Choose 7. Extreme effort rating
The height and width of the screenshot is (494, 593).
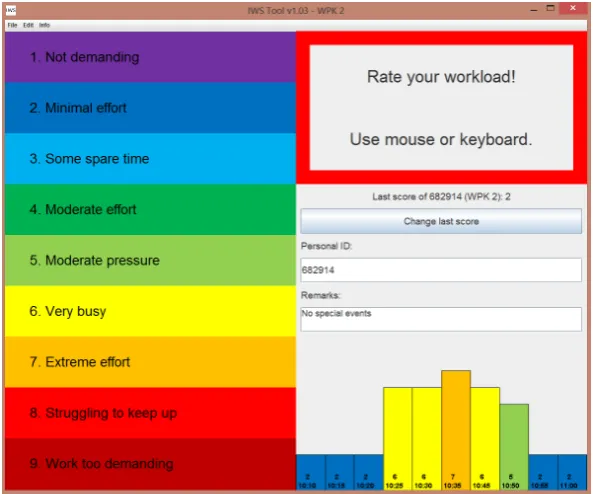150,362
